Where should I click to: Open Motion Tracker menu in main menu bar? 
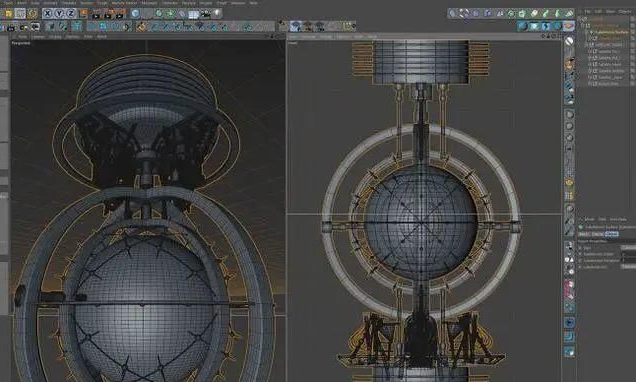click(124, 3)
